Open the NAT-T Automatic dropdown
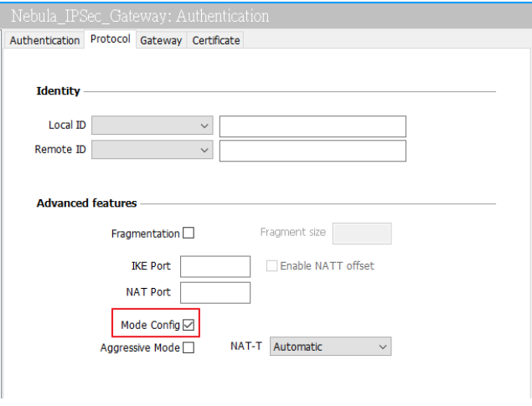The image size is (532, 406). 330,347
